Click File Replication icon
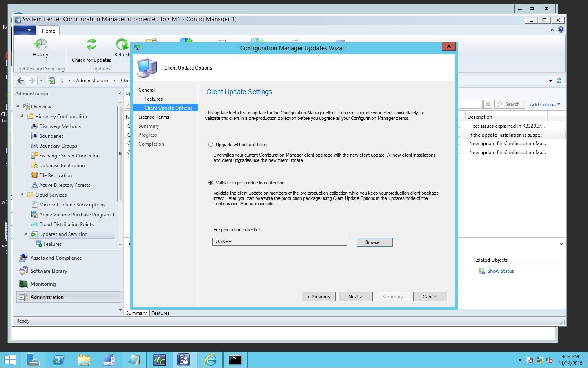This screenshot has height=368, width=588. [x=35, y=175]
